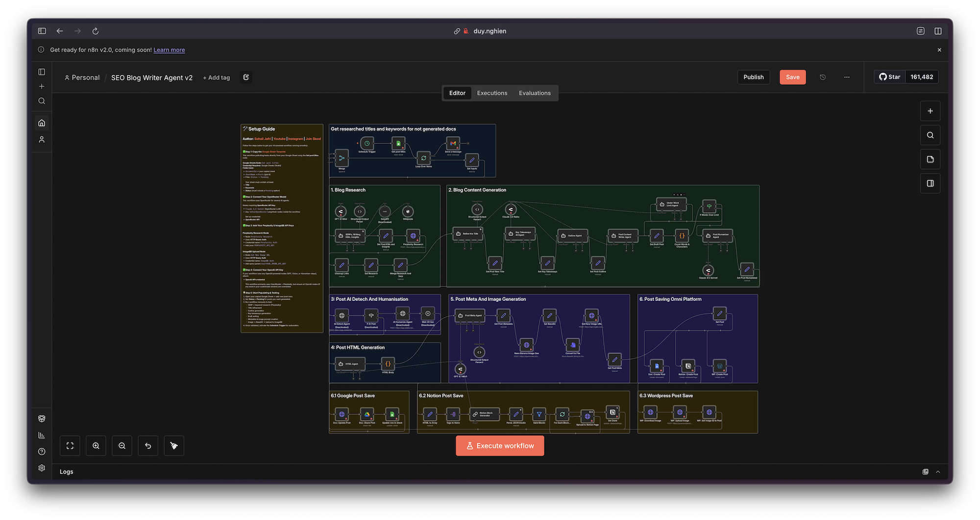980x520 pixels.
Task: Zoom in on the canvas
Action: (96, 446)
